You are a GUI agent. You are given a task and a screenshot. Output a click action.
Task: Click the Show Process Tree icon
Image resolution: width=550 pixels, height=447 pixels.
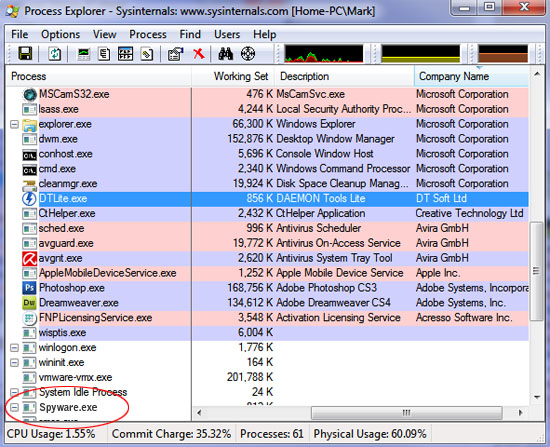pos(104,54)
